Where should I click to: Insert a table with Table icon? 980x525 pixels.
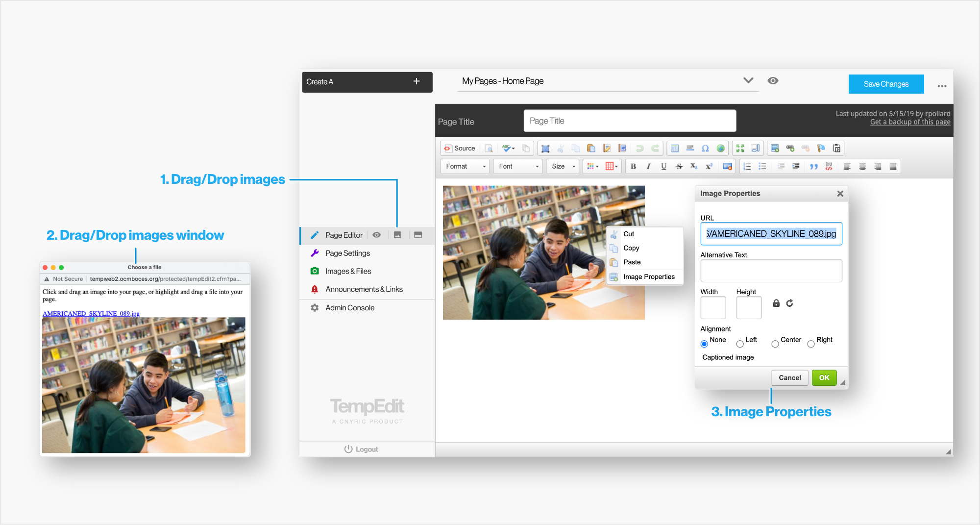click(675, 148)
